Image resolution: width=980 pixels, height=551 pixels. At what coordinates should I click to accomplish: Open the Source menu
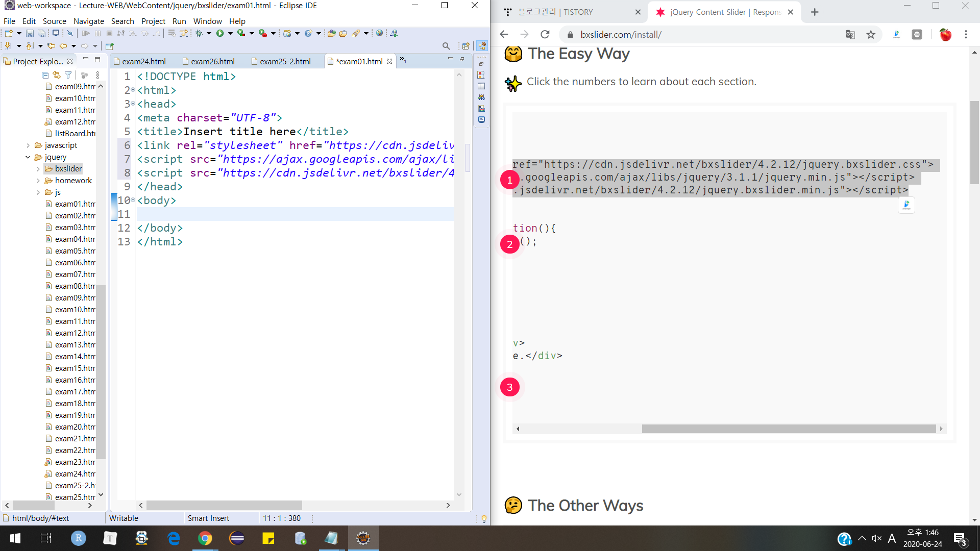click(54, 21)
